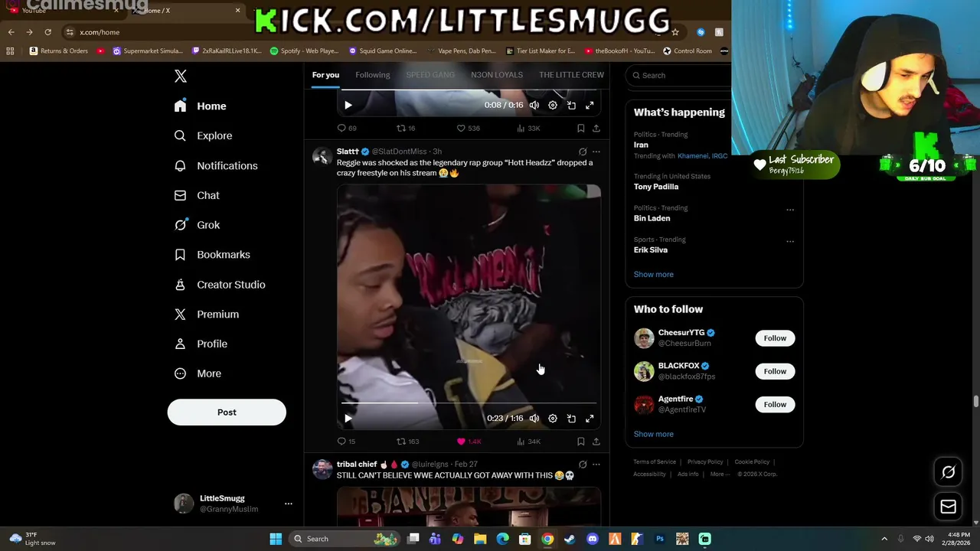Share the Slatt post

click(596, 442)
